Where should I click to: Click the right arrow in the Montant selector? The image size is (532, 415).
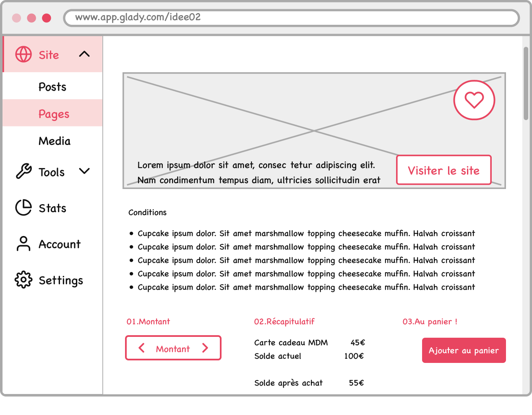click(x=205, y=348)
